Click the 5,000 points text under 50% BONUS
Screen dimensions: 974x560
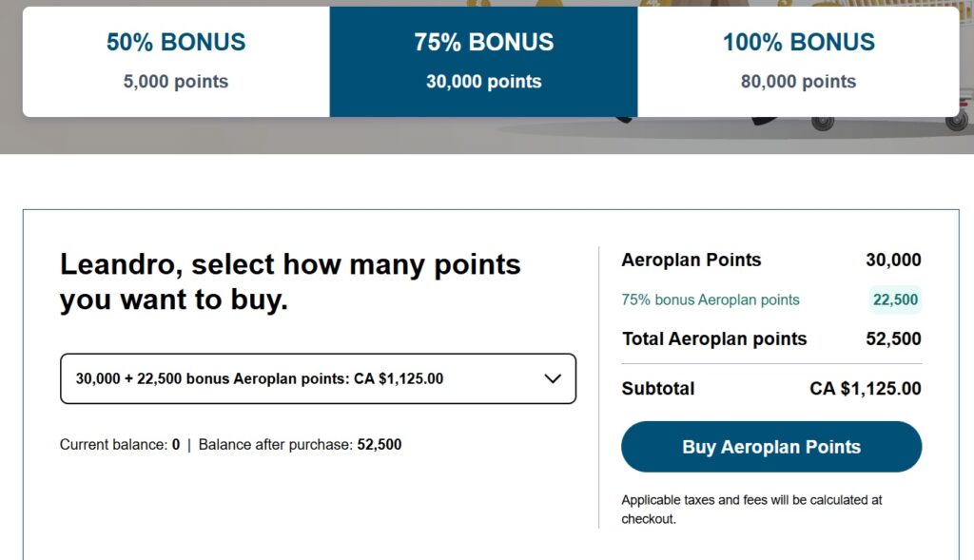pos(176,82)
